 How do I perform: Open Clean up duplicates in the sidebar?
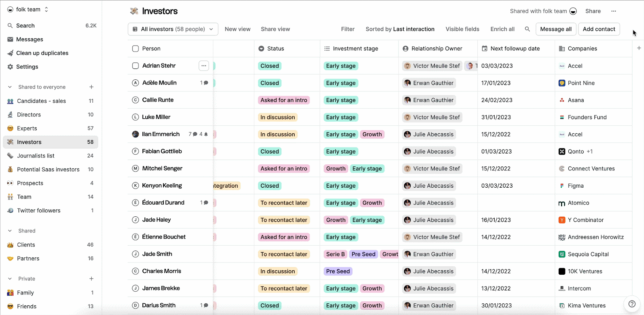(x=42, y=53)
